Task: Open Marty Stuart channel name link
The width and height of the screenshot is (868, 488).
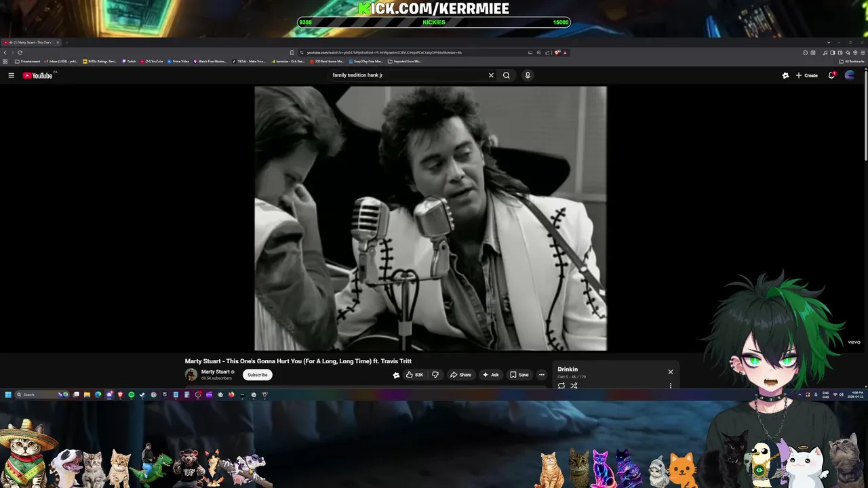Action: pyautogui.click(x=215, y=372)
